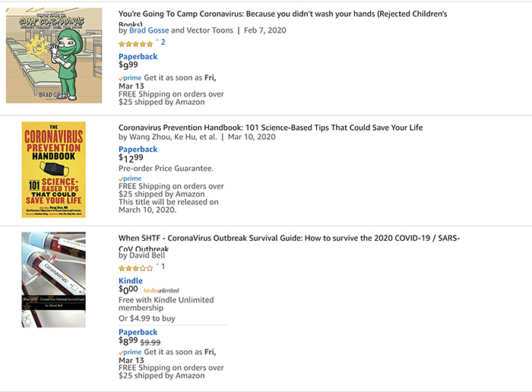Open "When SHTF" Survival Guide title link
The height and width of the screenshot is (392, 532).
(x=289, y=239)
